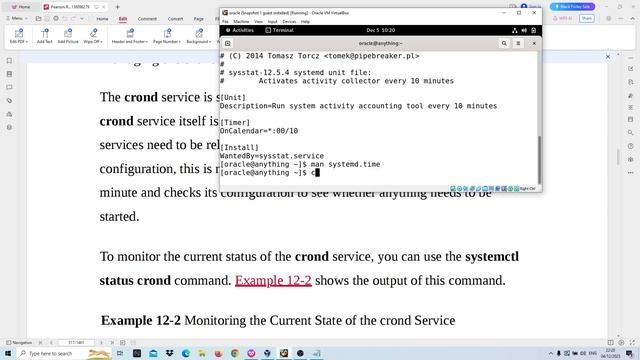Go to previous page arrow in status bar
Viewport: 640px width, 360px height.
click(x=51, y=343)
